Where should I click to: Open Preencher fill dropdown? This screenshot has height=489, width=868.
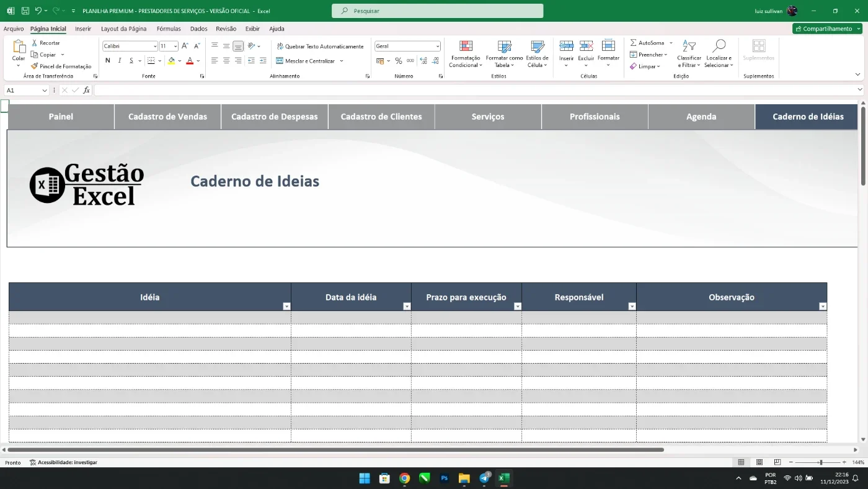tap(649, 55)
